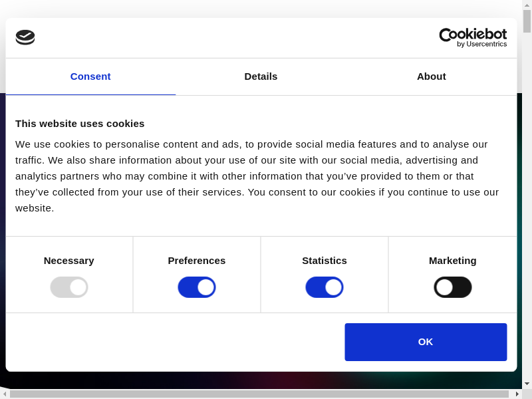This screenshot has height=399, width=532.
Task: Click the website logo icon in dialog header
Action: pos(25,37)
